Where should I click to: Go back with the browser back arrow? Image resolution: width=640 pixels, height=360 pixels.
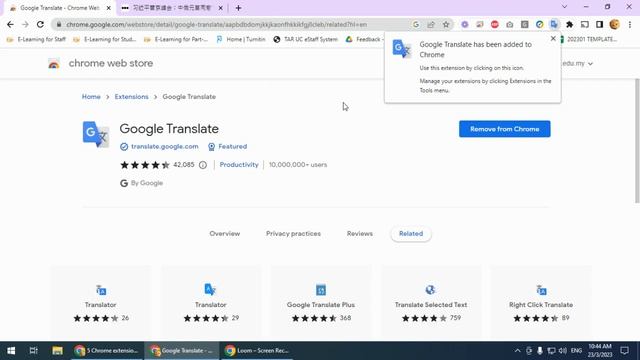coord(10,24)
